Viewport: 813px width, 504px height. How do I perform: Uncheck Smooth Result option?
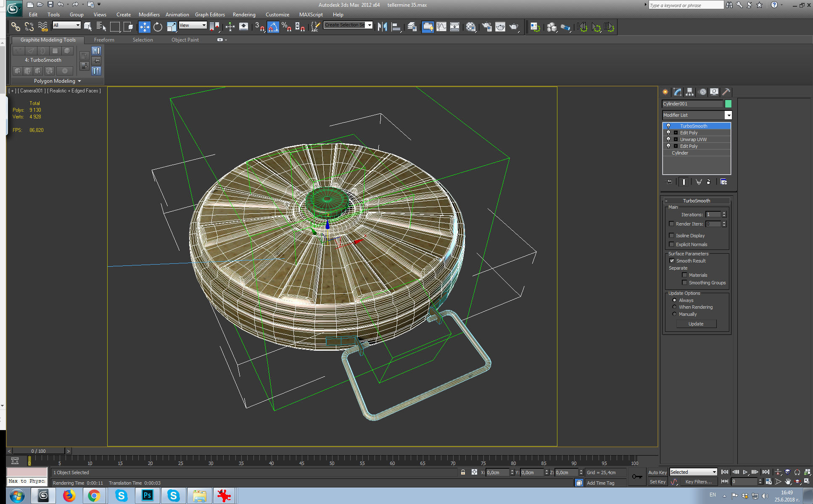point(672,261)
